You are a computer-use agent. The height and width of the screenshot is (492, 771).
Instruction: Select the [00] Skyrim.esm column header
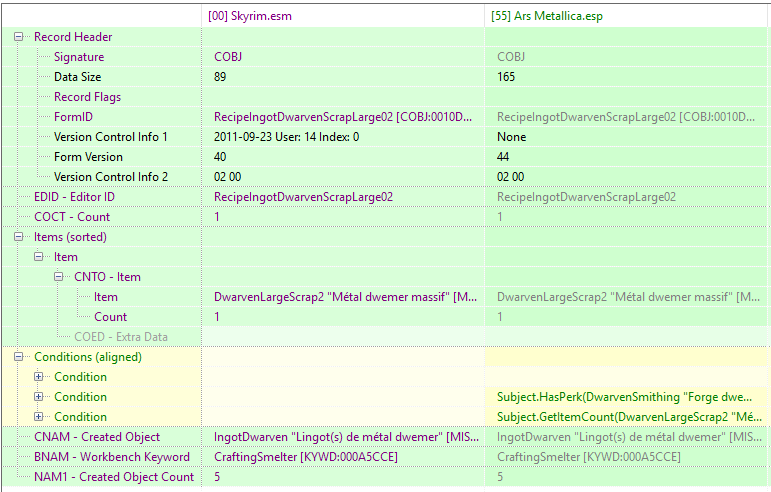pyautogui.click(x=343, y=16)
